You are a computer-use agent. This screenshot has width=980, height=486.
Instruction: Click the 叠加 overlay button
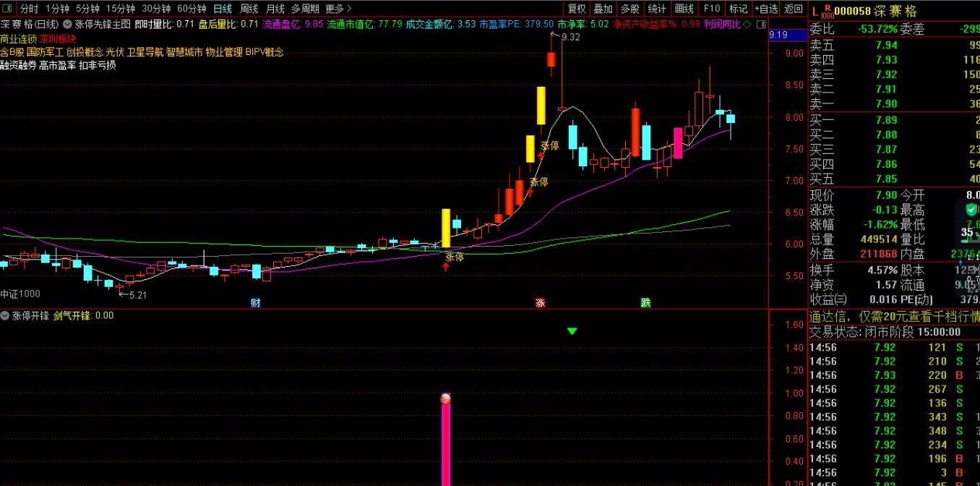point(603,9)
